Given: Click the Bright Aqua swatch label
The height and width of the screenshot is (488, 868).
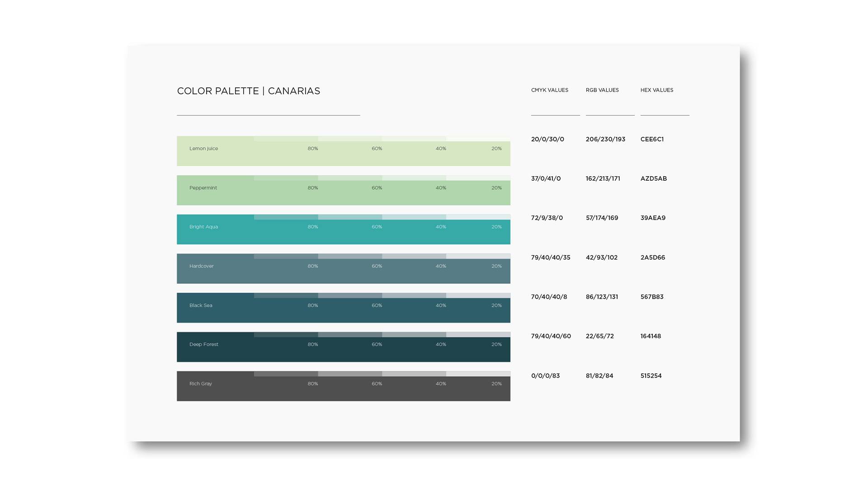Looking at the screenshot, I should tap(203, 227).
